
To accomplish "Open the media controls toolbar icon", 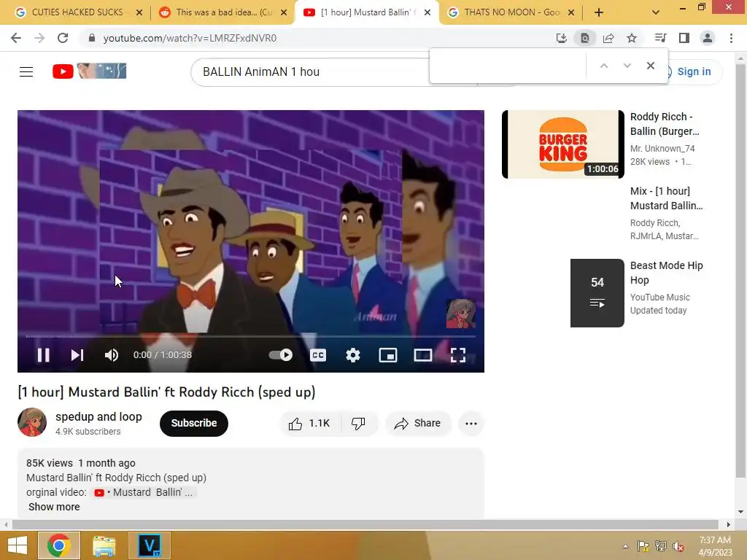I will [661, 38].
